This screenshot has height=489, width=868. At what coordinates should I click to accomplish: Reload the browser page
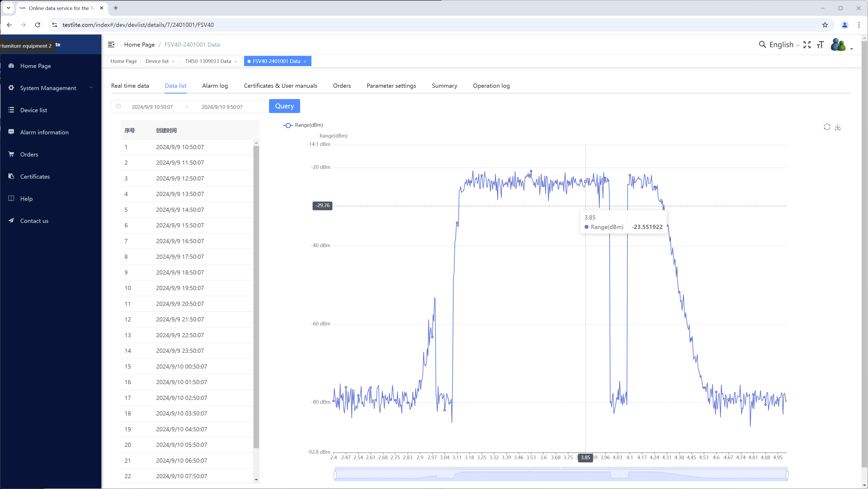[x=38, y=25]
